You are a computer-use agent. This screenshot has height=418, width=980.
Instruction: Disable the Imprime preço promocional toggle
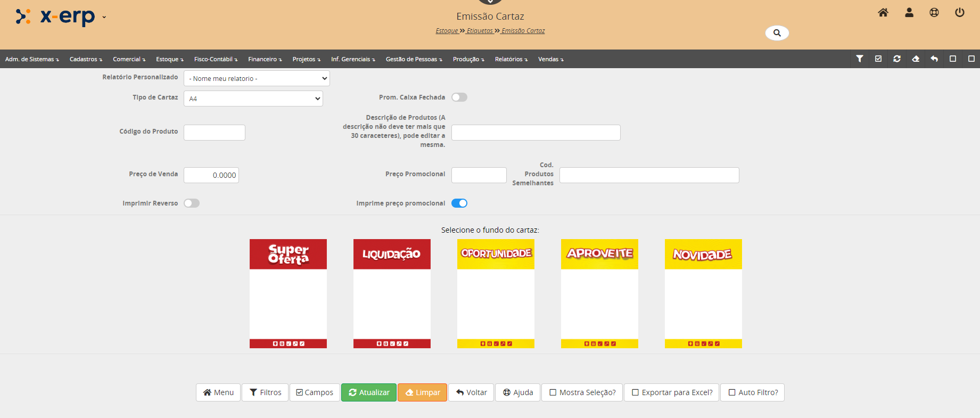pyautogui.click(x=459, y=203)
